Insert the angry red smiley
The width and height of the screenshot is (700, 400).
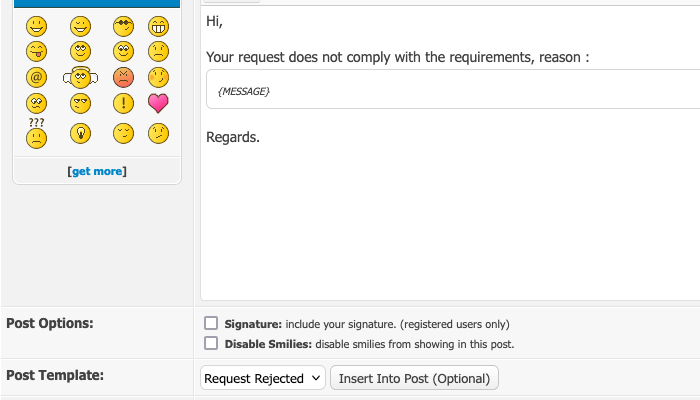pyautogui.click(x=124, y=77)
